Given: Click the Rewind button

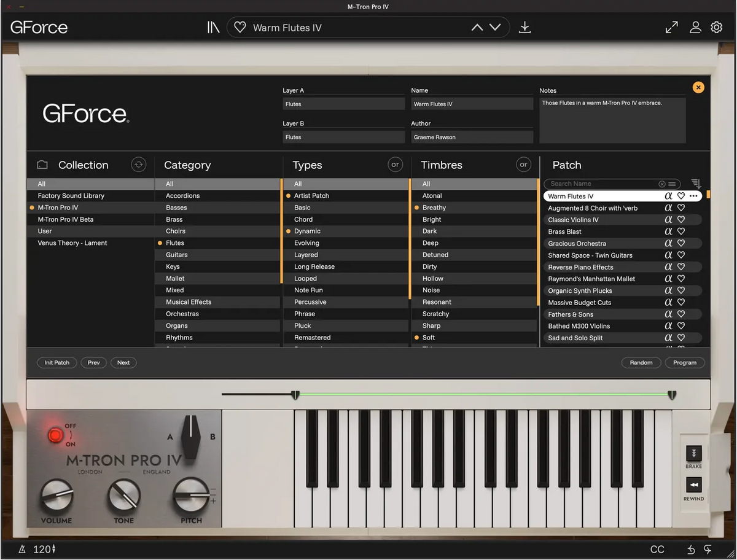Looking at the screenshot, I should [693, 485].
